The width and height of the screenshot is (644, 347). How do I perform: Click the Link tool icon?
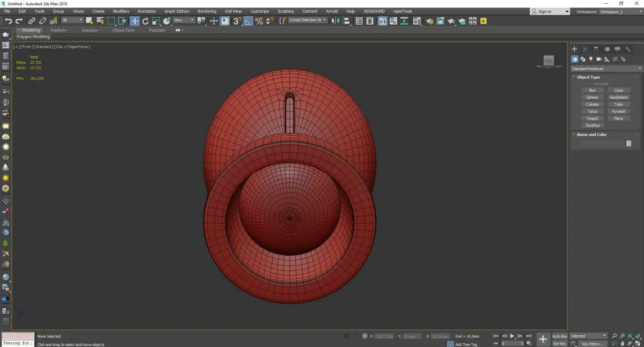tap(33, 21)
